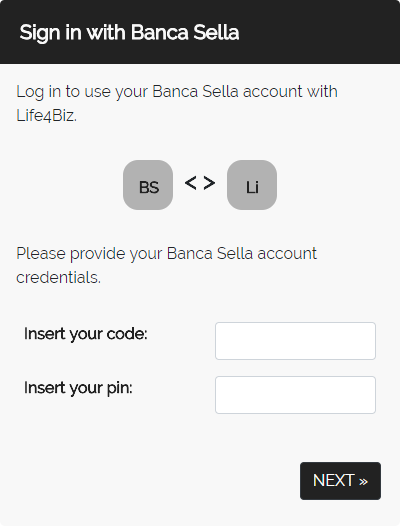This screenshot has width=400, height=526.
Task: Click the word NEXT on submit button
Action: (334, 481)
